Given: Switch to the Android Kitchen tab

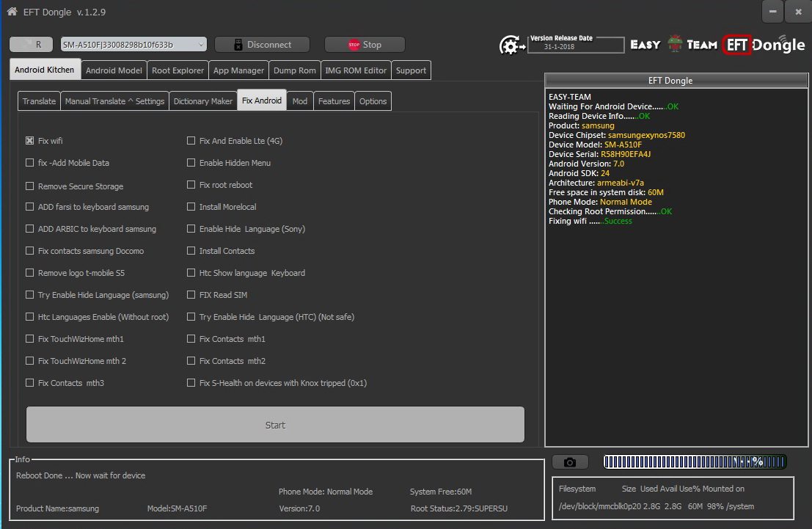Looking at the screenshot, I should (45, 70).
